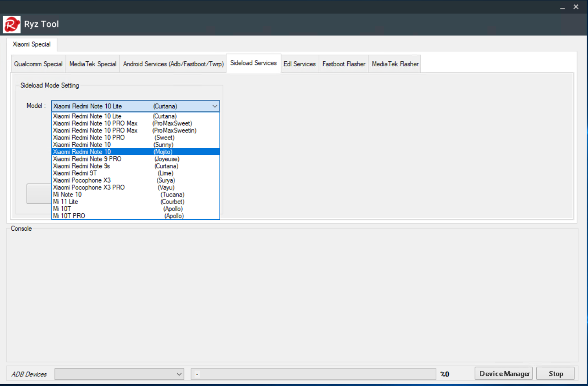Select Mi 10T PRO (Apollo) entry
This screenshot has width=588, height=386.
tap(136, 216)
